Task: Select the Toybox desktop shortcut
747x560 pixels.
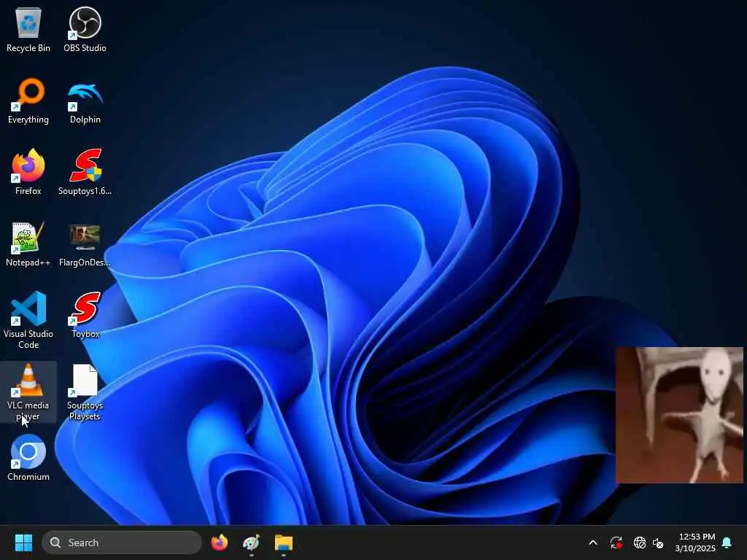Action: [85, 315]
